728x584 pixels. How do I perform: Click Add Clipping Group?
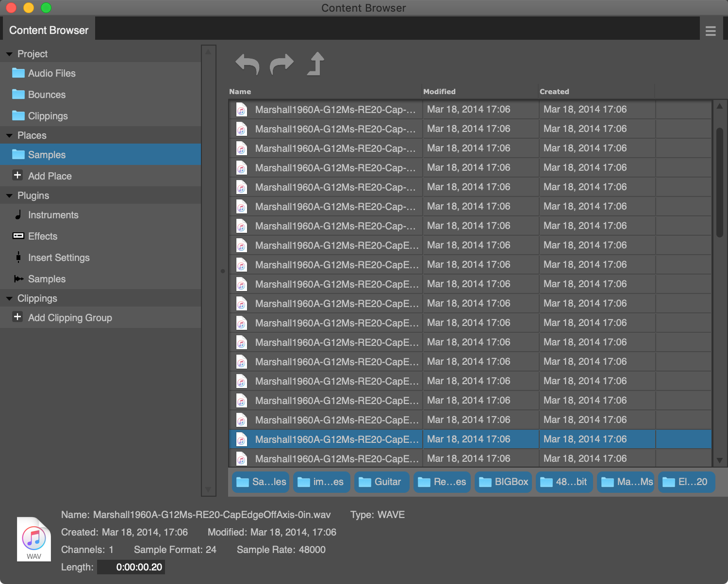point(70,318)
